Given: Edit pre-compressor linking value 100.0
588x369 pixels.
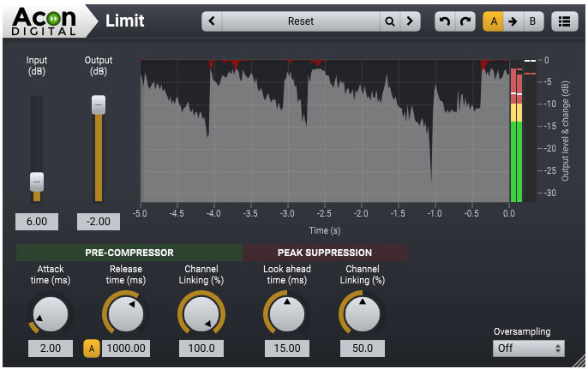Looking at the screenshot, I should pos(201,348).
